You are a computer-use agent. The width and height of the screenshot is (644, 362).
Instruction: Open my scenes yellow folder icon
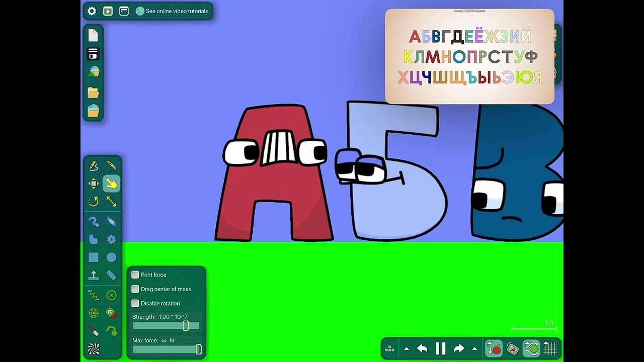coord(93,93)
